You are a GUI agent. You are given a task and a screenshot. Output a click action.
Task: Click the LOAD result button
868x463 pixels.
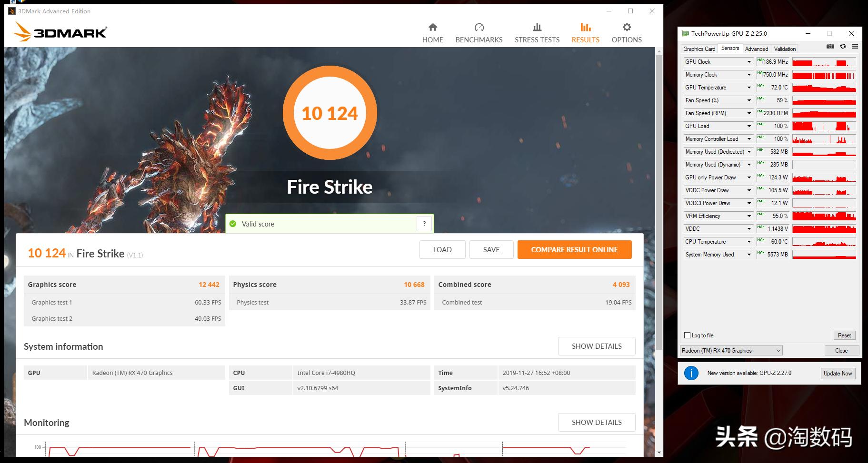tap(442, 249)
